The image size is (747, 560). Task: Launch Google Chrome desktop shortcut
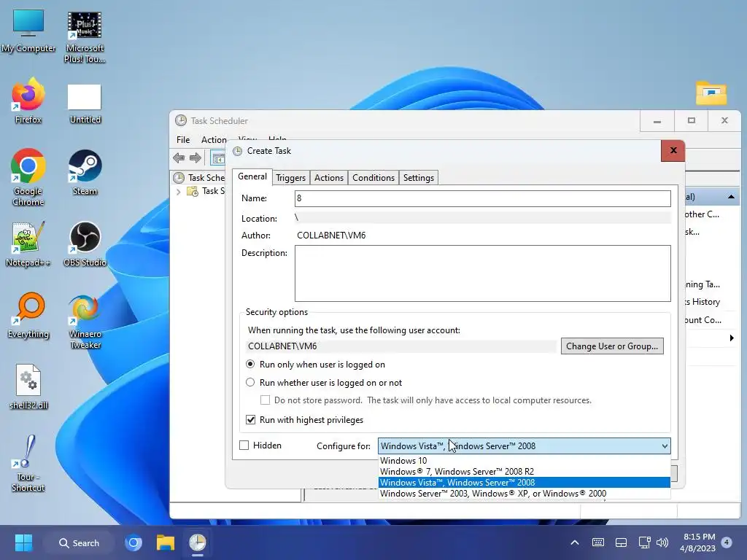pos(28,177)
